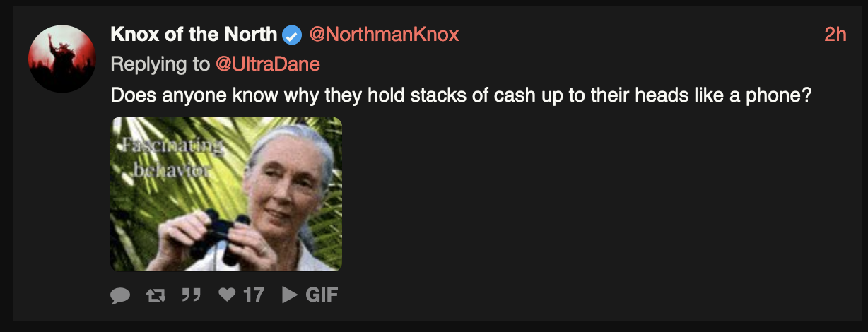Click the Replying to label

(160, 64)
